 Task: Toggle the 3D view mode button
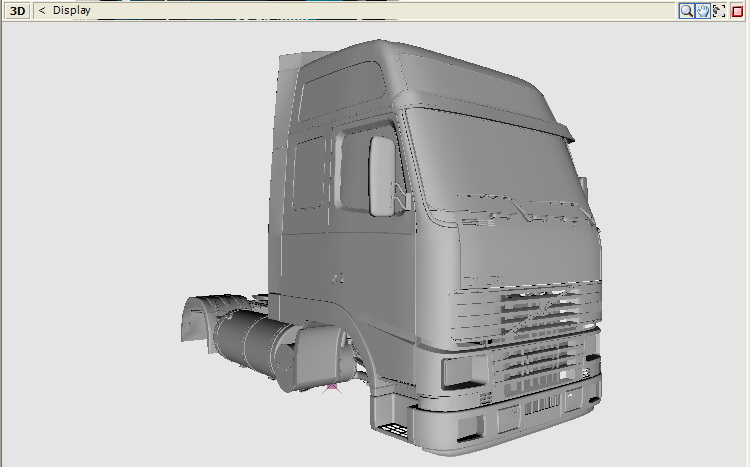[18, 11]
